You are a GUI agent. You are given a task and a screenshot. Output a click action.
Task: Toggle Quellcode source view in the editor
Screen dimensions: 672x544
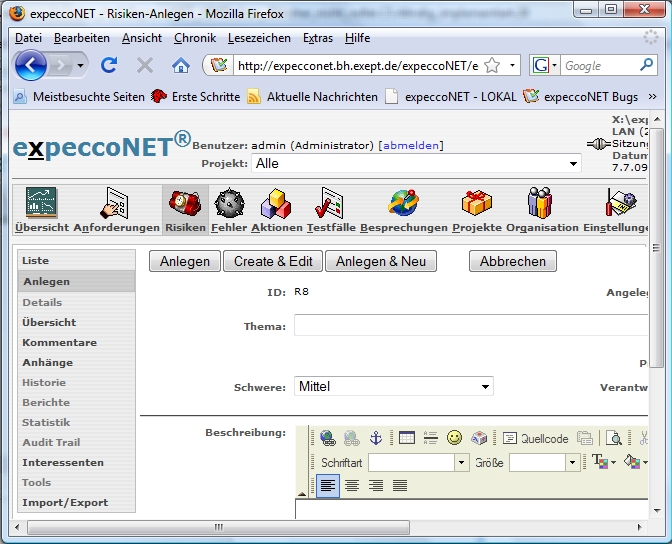[535, 438]
